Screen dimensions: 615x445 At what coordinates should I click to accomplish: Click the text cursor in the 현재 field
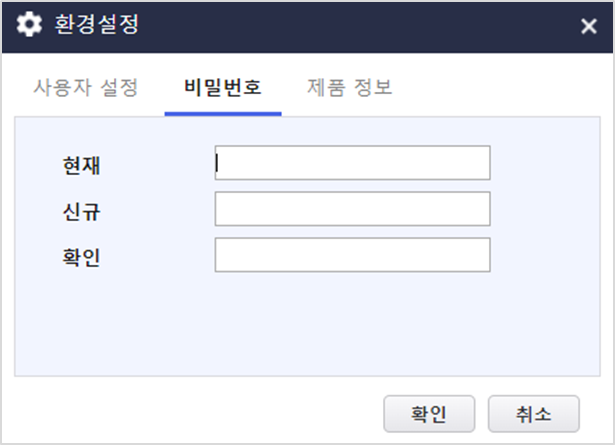[x=217, y=163]
